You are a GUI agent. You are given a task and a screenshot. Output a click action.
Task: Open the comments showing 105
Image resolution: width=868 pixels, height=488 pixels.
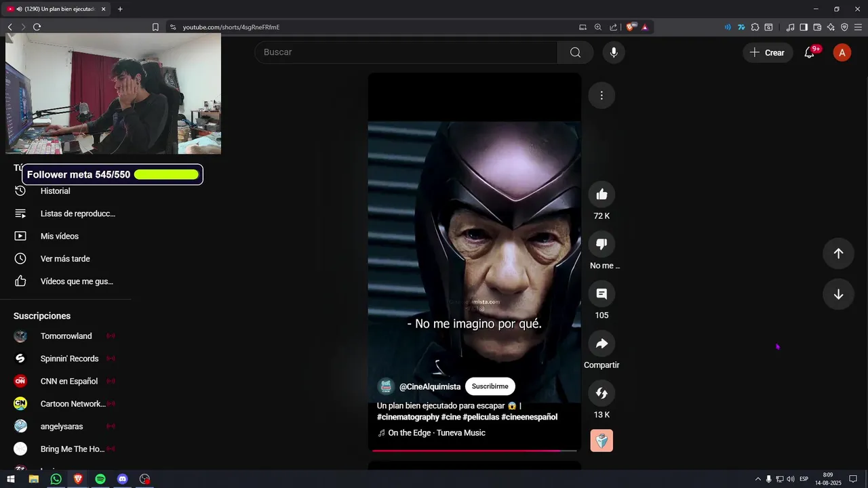[x=601, y=293]
